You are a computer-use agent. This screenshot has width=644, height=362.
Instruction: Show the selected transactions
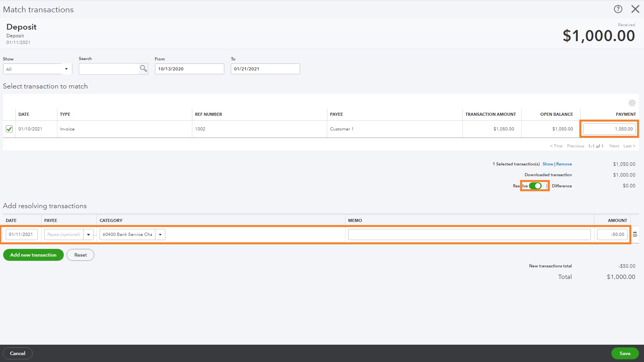click(x=547, y=164)
